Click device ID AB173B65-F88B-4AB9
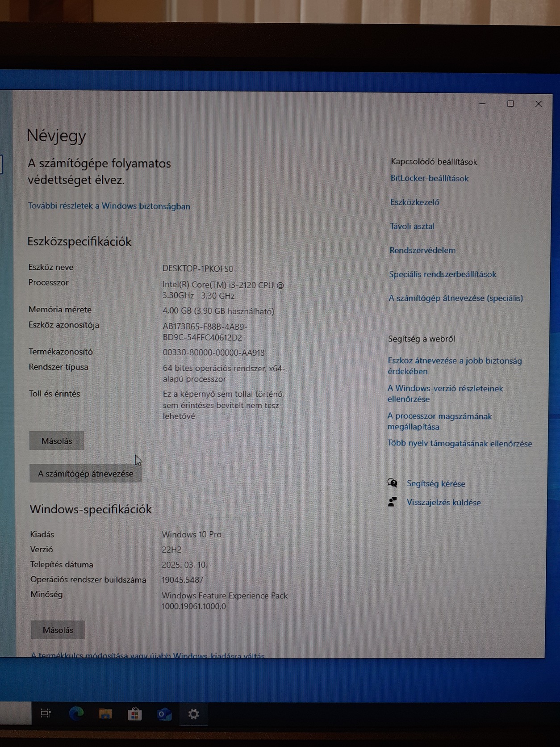This screenshot has height=747, width=560. 205,332
